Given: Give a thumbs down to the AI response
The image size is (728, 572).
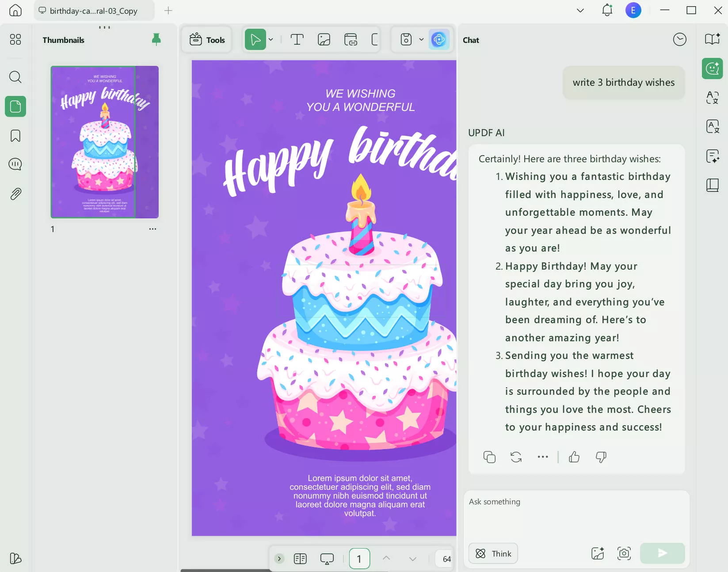Looking at the screenshot, I should [600, 457].
